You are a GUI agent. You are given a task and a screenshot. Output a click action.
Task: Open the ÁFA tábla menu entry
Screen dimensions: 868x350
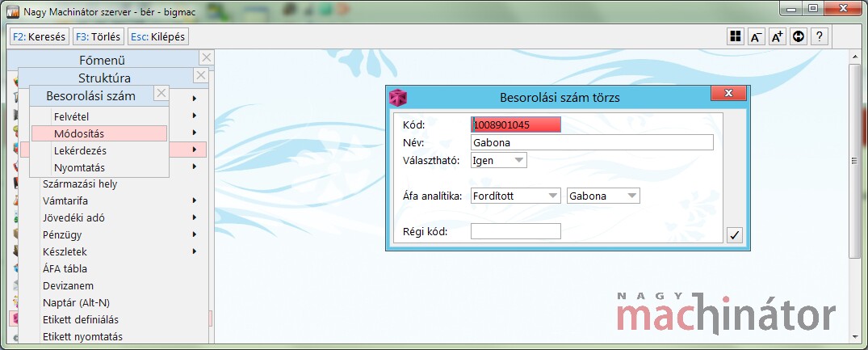(65, 268)
